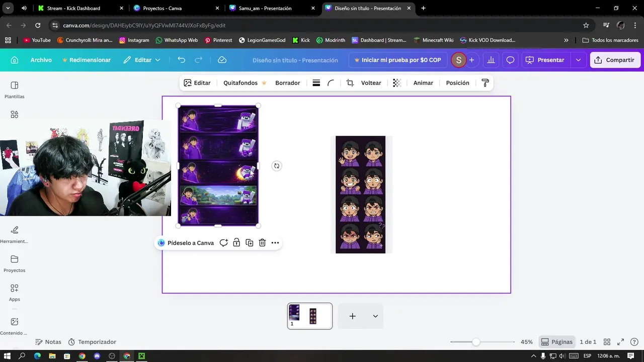Click Redimensionar button

click(86, 60)
